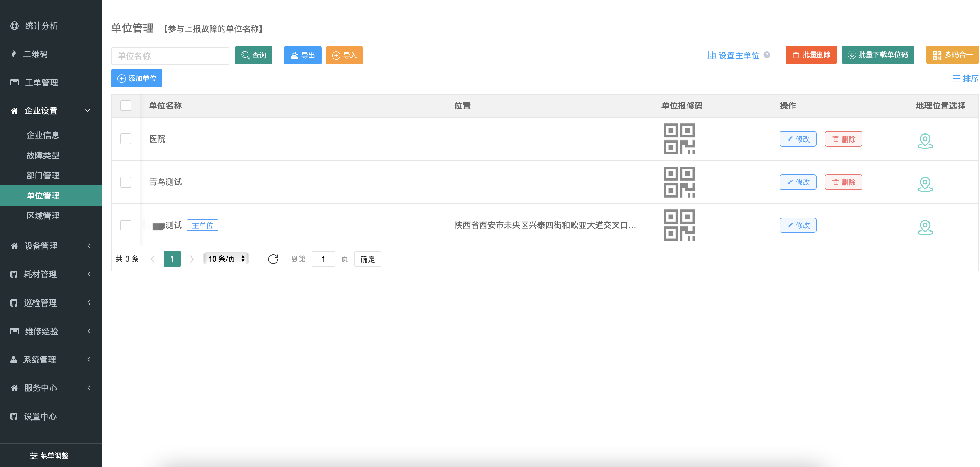This screenshot has height=467, width=980.
Task: Click the 维修经验 sidebar icon
Action: pyautogui.click(x=14, y=331)
